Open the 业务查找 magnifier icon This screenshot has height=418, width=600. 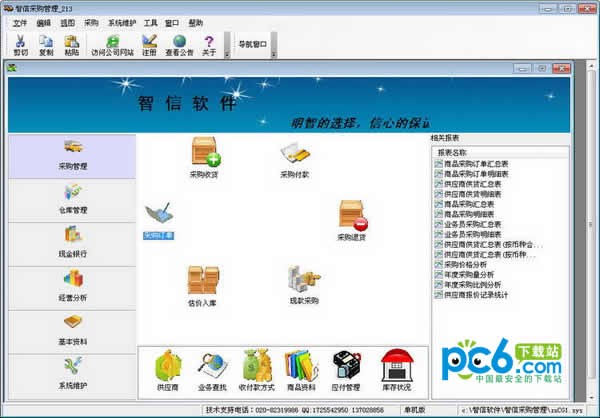tap(212, 371)
